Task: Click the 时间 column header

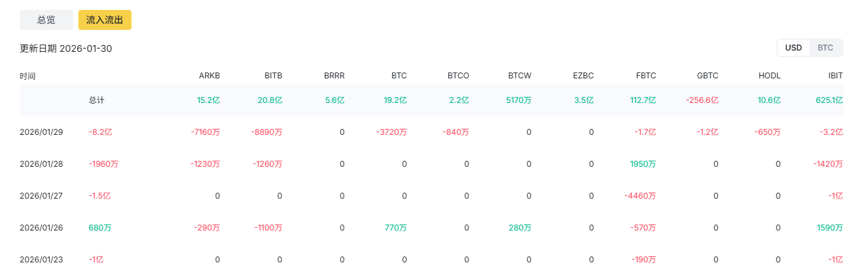Action: point(28,76)
